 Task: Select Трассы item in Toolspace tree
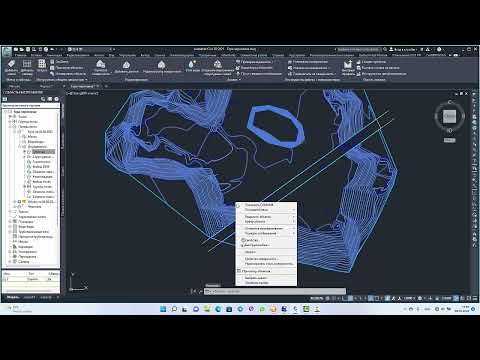tap(23, 212)
